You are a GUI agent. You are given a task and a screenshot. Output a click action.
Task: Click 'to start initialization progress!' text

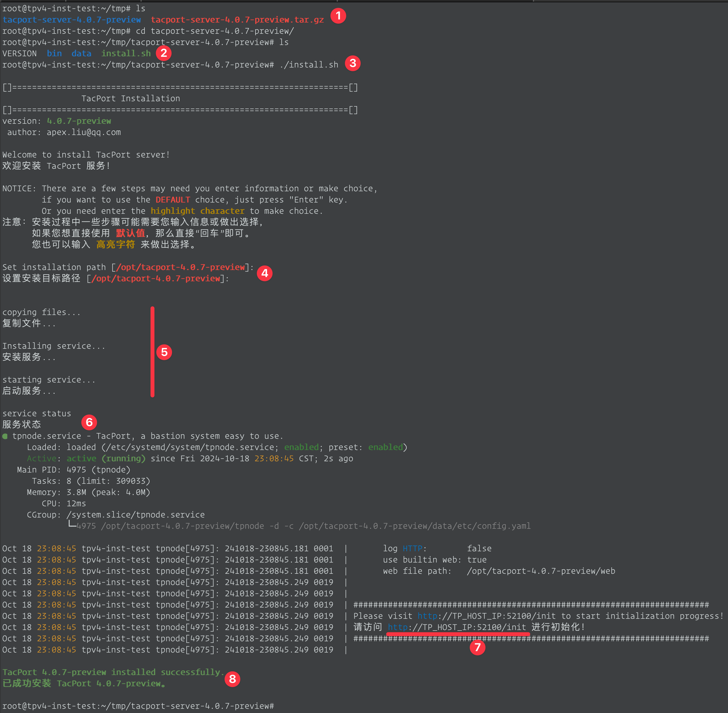(x=642, y=616)
